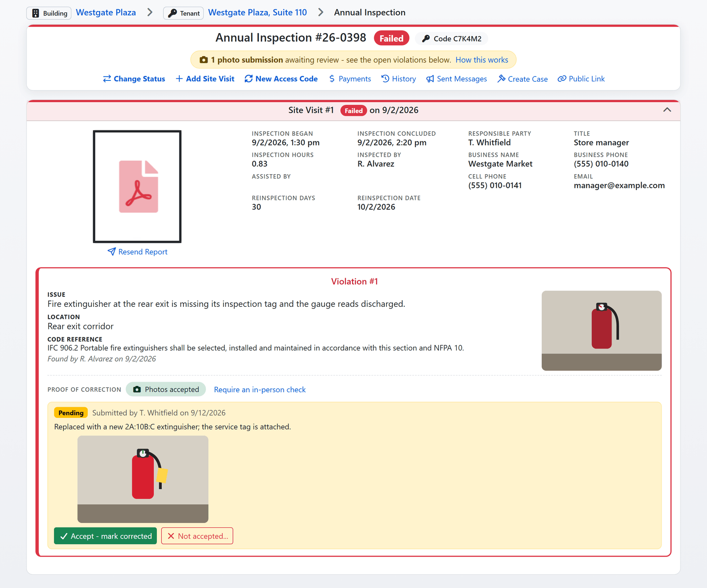Click the Code C7K4M2 access code badge
This screenshot has width=707, height=588.
click(x=452, y=38)
